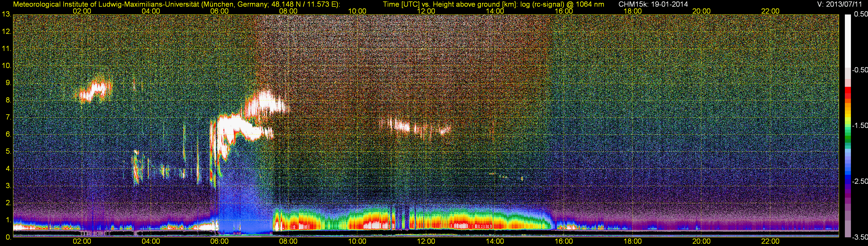
Task: Select the -2.50 color scale value
Action: [860, 181]
